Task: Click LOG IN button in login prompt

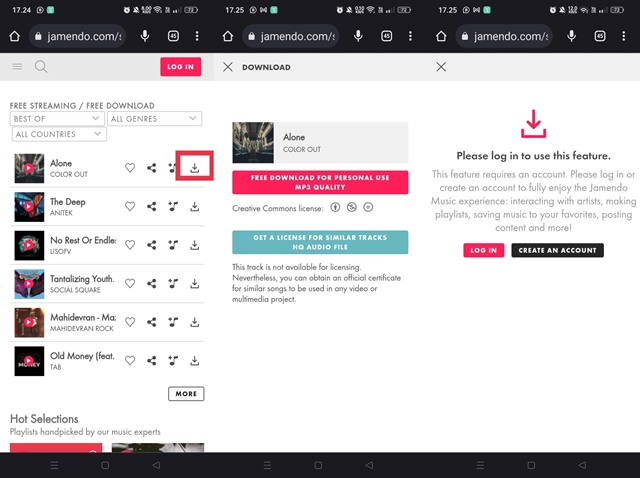Action: click(x=484, y=250)
